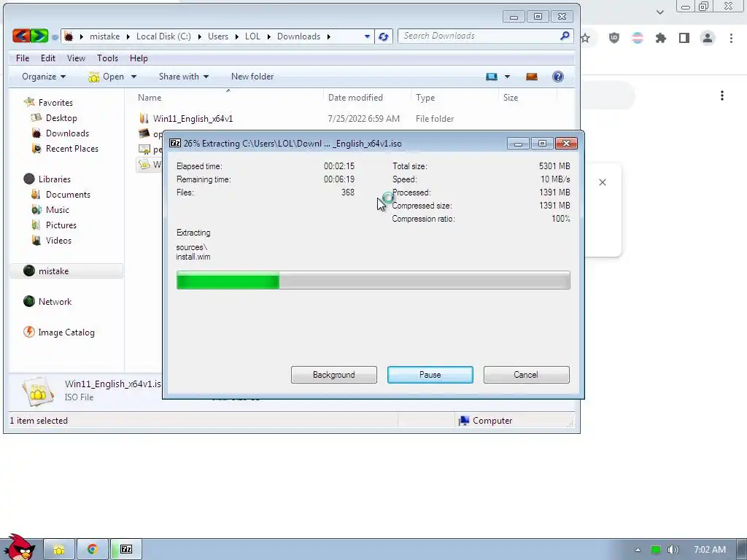Image resolution: width=747 pixels, height=560 pixels.
Task: Sort by Date modified column header
Action: pos(355,98)
